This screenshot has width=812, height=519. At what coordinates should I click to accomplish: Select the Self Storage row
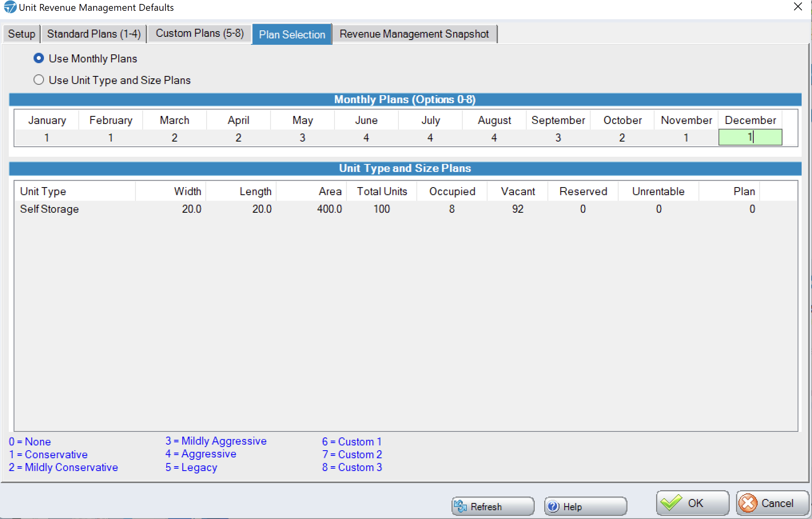tap(406, 209)
